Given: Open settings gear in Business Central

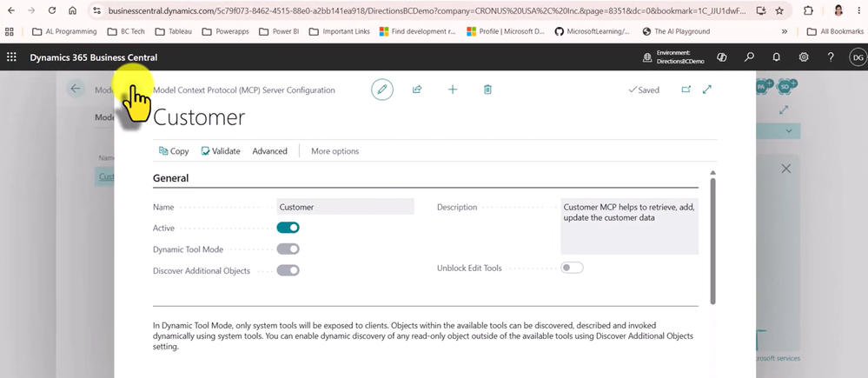Looking at the screenshot, I should (x=804, y=57).
